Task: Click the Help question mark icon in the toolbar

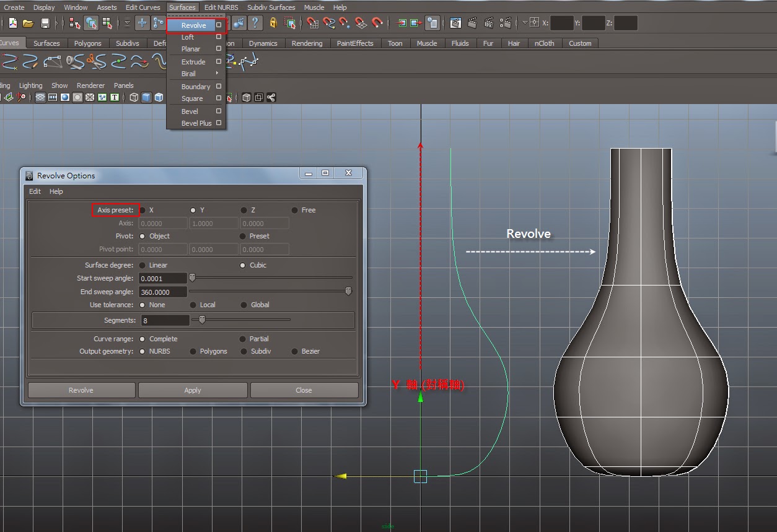Action: point(255,24)
